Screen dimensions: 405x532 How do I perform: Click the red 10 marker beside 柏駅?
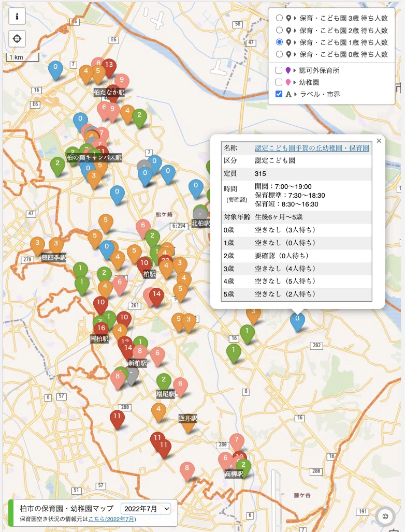pyautogui.click(x=144, y=264)
